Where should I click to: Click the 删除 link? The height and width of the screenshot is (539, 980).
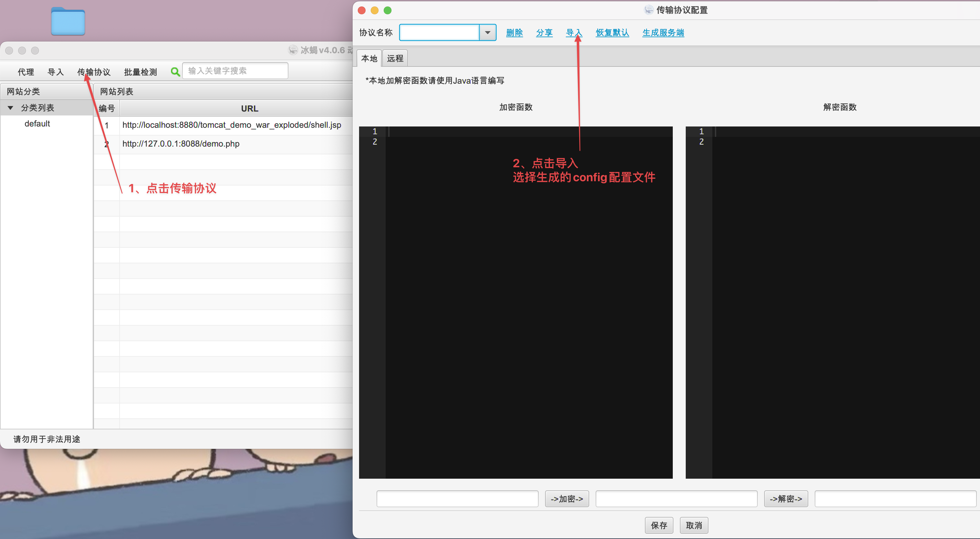[514, 33]
